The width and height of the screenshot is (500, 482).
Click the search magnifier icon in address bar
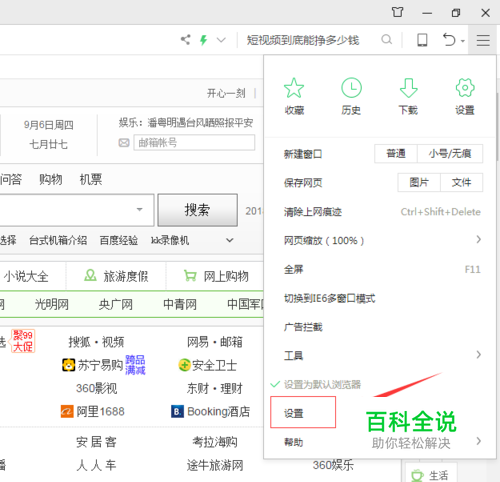point(386,40)
